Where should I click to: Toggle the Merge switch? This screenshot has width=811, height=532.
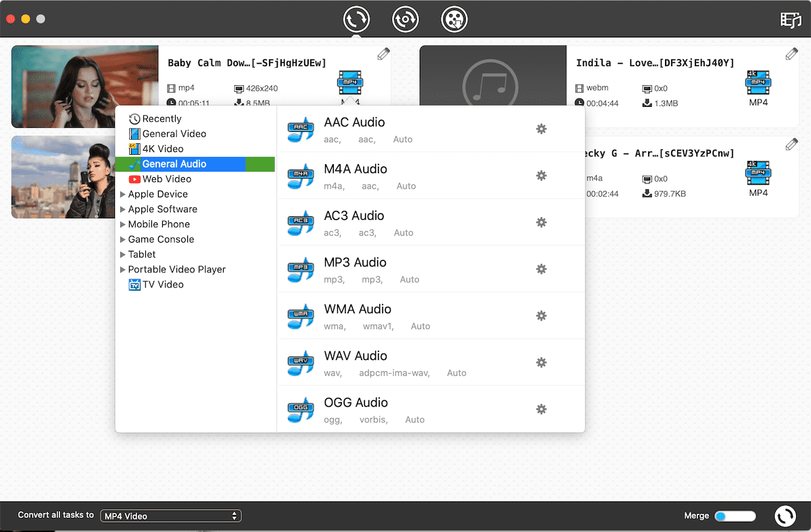[735, 516]
